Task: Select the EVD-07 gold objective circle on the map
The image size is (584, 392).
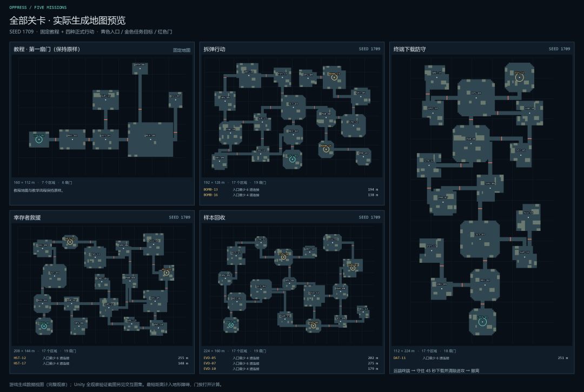Action: (353, 268)
